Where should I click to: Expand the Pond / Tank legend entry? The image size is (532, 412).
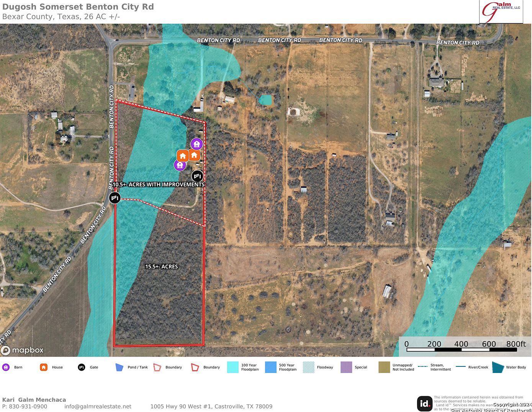(119, 367)
